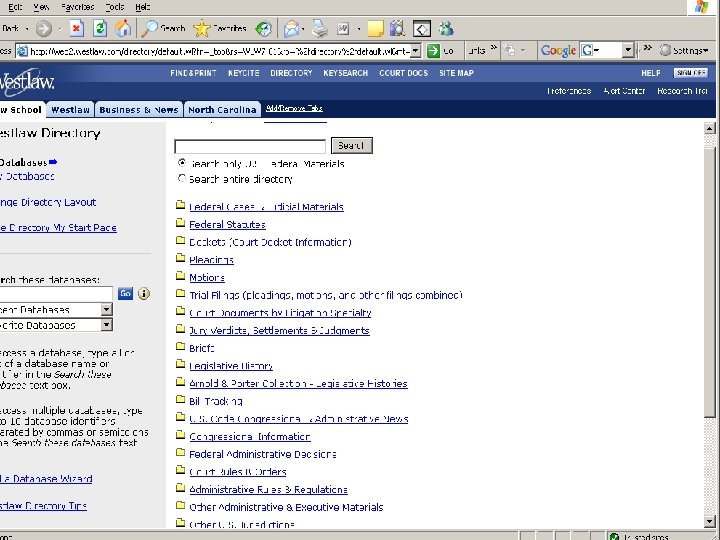Expand Google toolbar overflow chevron
This screenshot has width=720, height=540.
coord(647,47)
